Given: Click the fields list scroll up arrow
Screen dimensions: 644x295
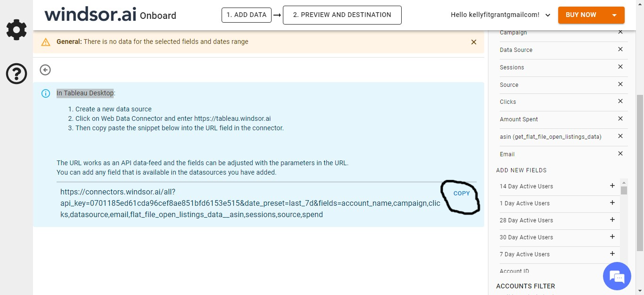Looking at the screenshot, I should point(624,182).
